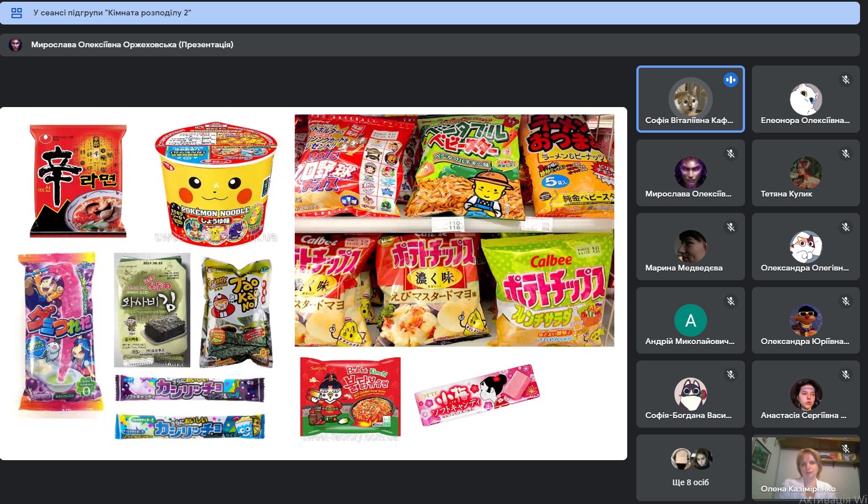Click the breakout room icon in the top banner
This screenshot has height=504, width=868.
click(x=17, y=13)
